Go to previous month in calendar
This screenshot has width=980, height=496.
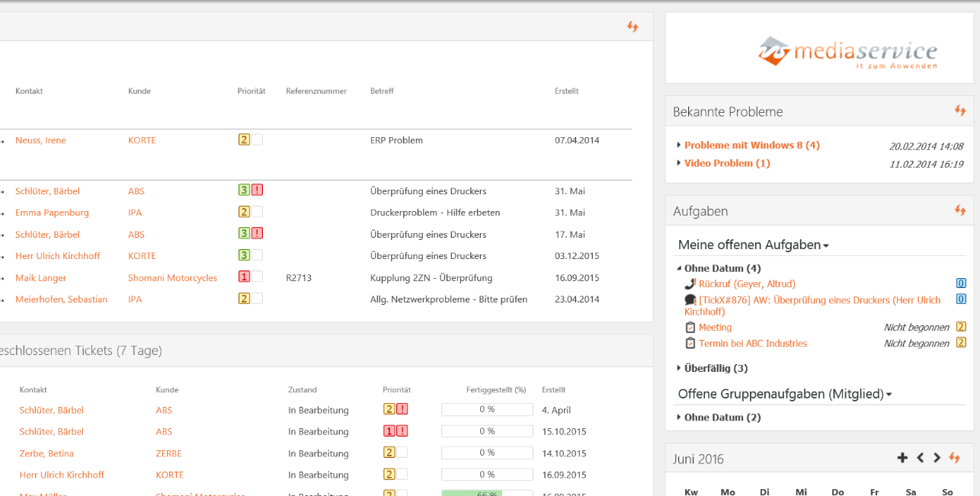click(x=920, y=458)
